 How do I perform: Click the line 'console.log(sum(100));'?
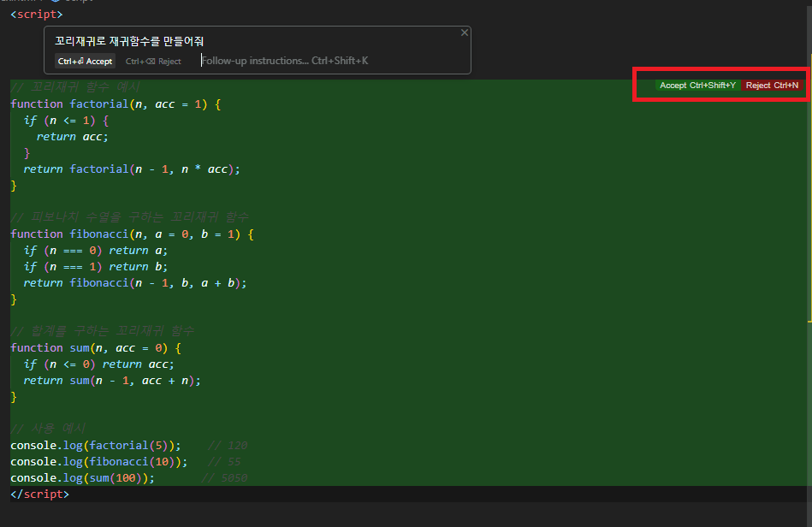(82, 478)
